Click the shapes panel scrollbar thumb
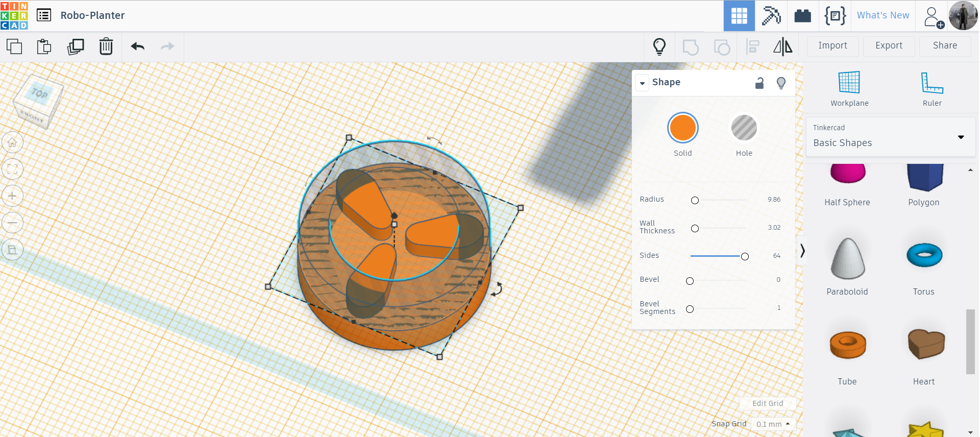This screenshot has height=437, width=980. [x=970, y=342]
